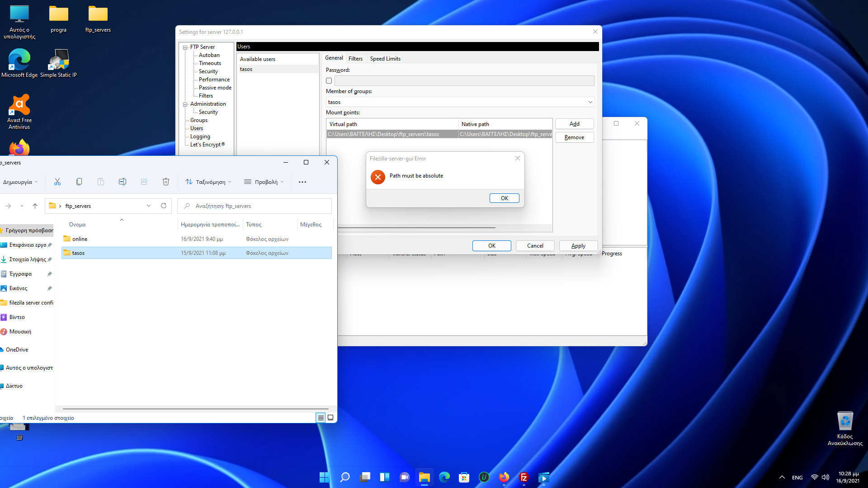Click Apply in the Settings window

(578, 245)
